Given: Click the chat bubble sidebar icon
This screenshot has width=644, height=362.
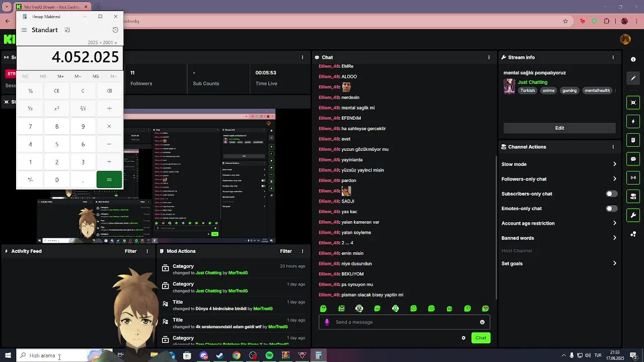Looking at the screenshot, I should pos(633,159).
